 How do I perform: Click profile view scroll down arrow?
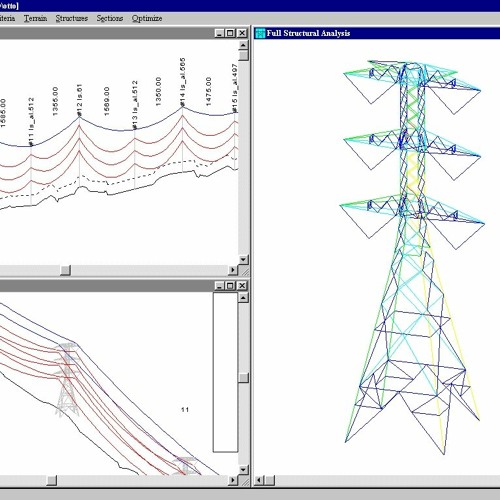244,259
